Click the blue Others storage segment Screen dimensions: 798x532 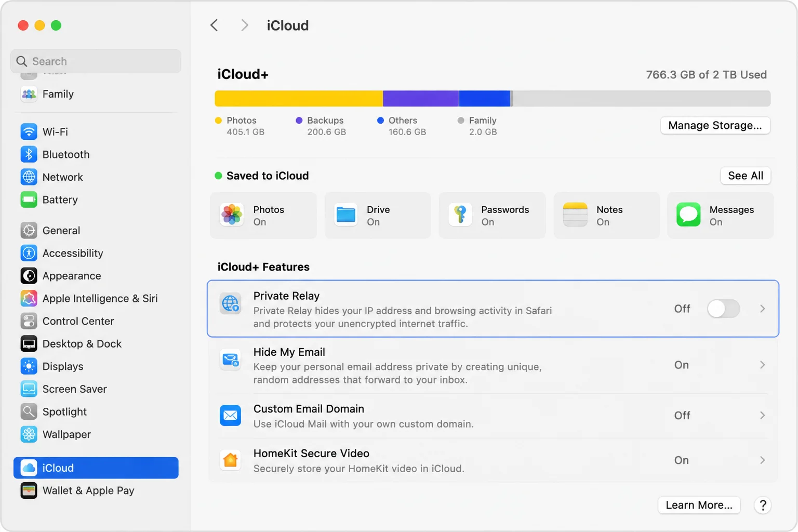[x=484, y=99]
